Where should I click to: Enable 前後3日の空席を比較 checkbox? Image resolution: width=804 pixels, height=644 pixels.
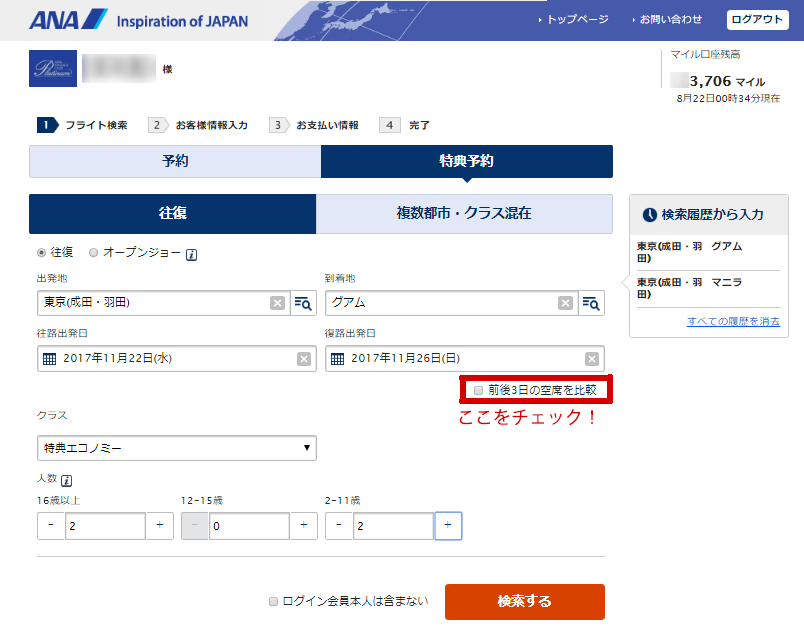(479, 389)
